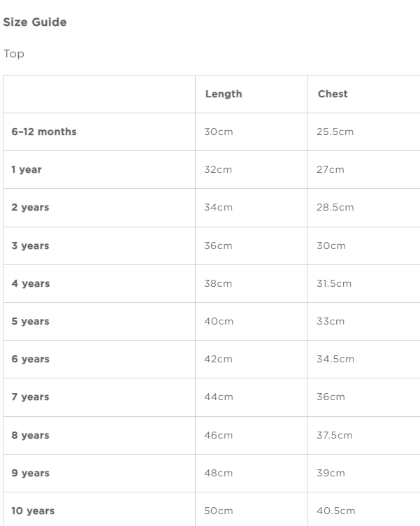Select the 48cm length cell
Viewport: 420px width, 526px height.
218,473
